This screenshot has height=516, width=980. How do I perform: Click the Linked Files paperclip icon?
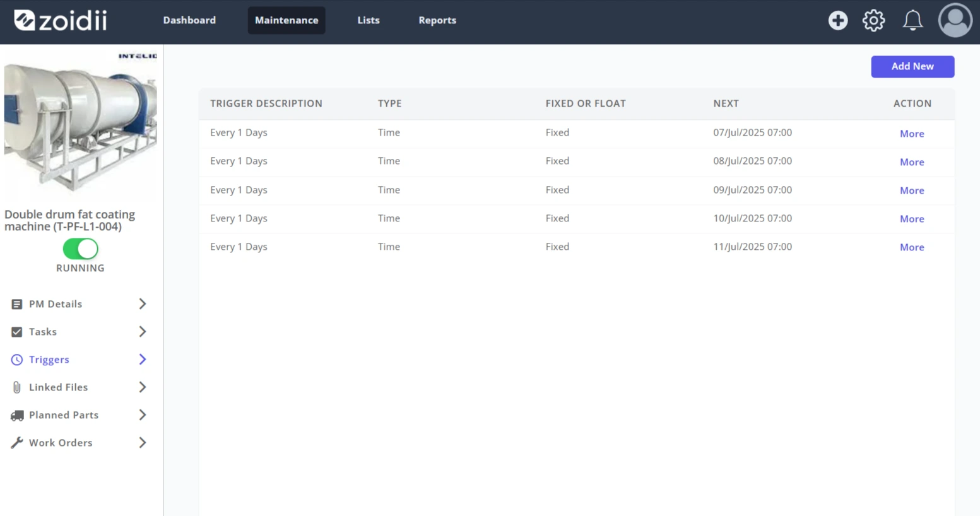coord(17,387)
